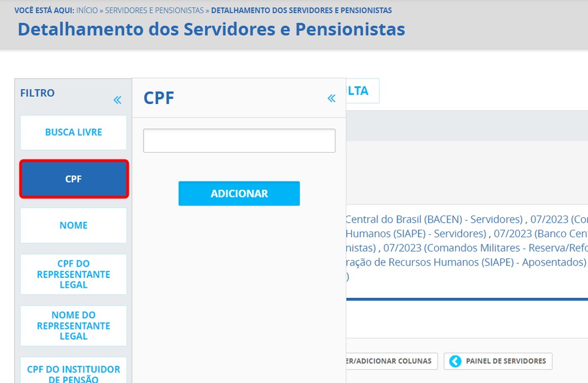Click the blue arrow icon on PAINEL DE SERVIDORES
Image resolution: width=588 pixels, height=383 pixels.
455,361
